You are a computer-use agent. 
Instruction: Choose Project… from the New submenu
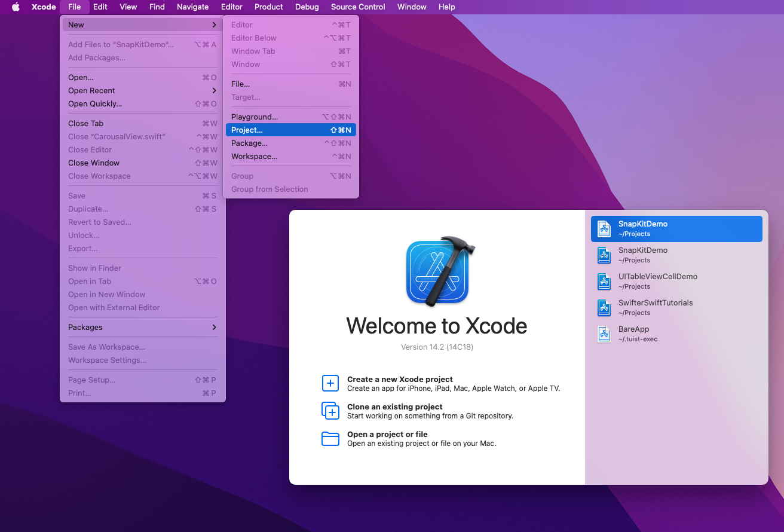click(x=291, y=130)
